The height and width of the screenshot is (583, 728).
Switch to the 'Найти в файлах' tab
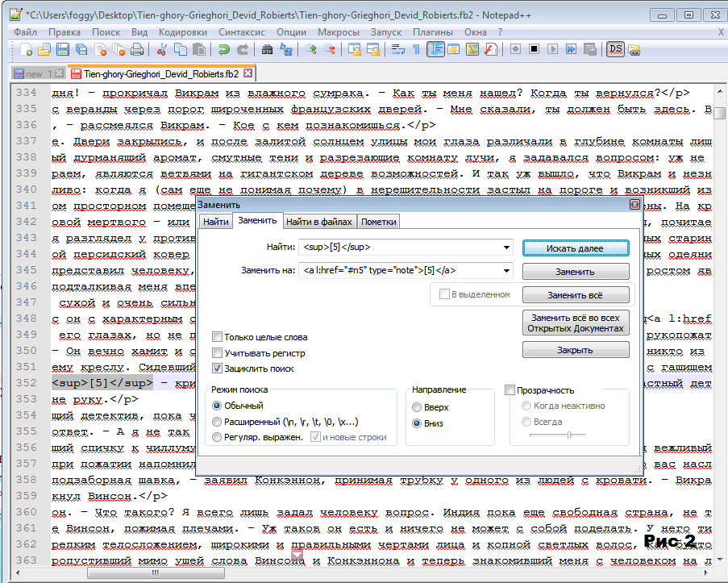tap(318, 222)
